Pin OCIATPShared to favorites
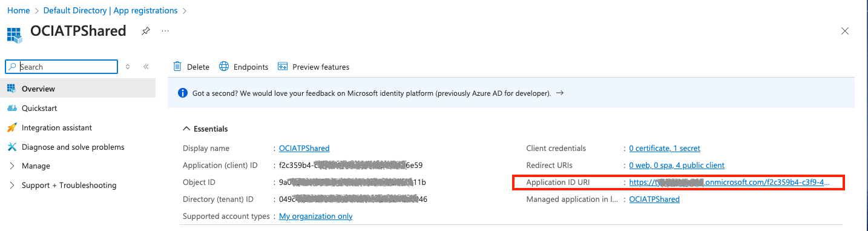The height and width of the screenshot is (231, 868). coord(145,31)
